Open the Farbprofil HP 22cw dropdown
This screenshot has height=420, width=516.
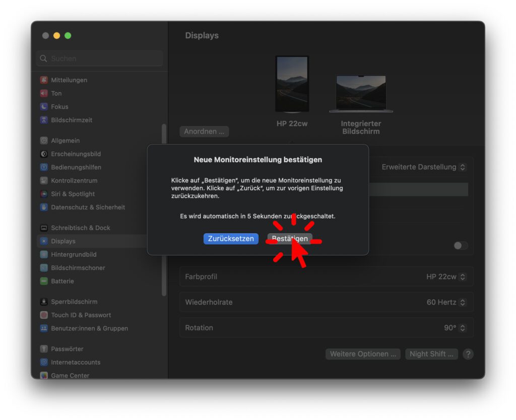click(446, 276)
